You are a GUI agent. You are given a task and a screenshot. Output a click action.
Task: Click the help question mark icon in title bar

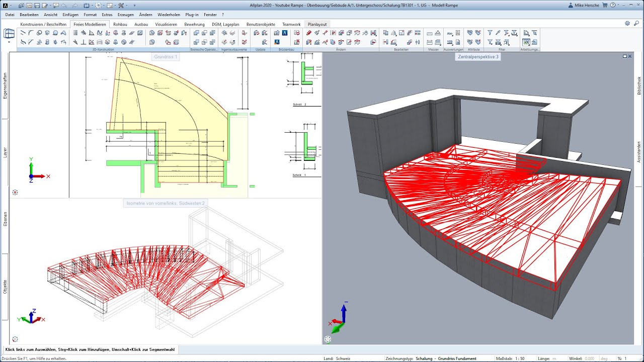tap(613, 5)
